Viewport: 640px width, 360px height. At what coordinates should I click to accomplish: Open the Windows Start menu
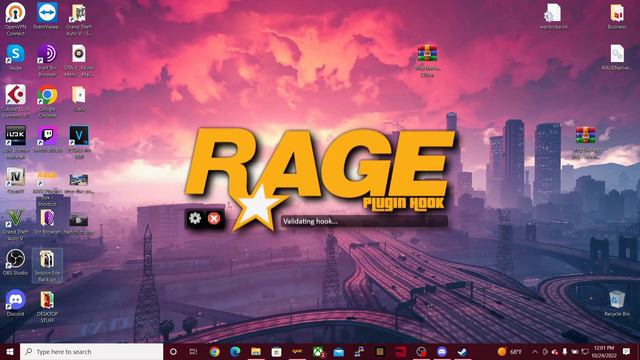[x=10, y=351]
